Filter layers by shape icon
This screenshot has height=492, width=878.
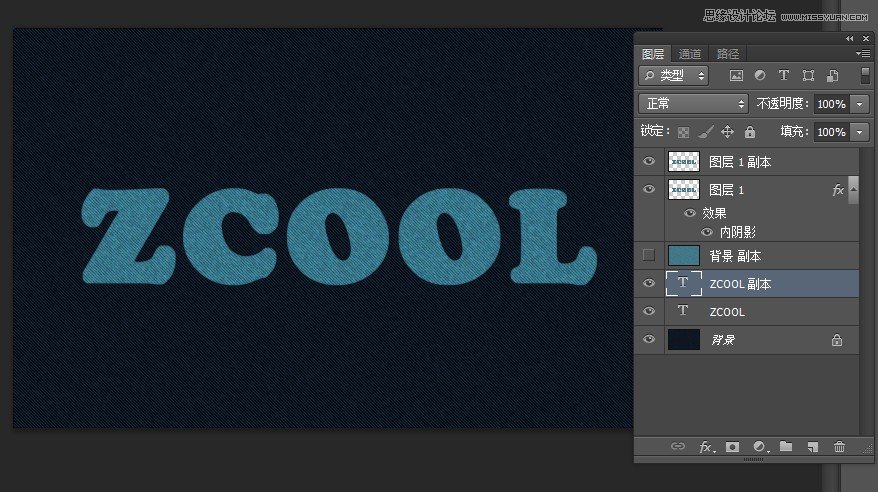tap(808, 76)
